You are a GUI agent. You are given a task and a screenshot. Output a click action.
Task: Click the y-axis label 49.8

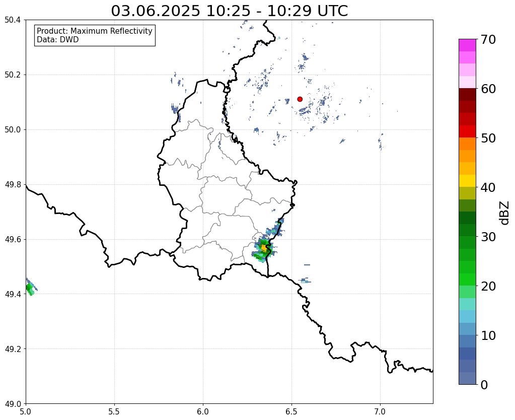[13, 185]
